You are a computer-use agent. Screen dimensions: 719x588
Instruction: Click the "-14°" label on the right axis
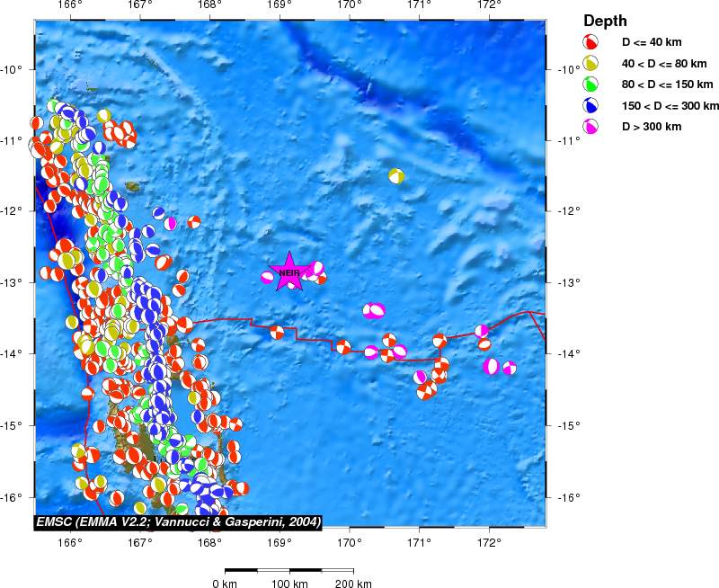[569, 353]
